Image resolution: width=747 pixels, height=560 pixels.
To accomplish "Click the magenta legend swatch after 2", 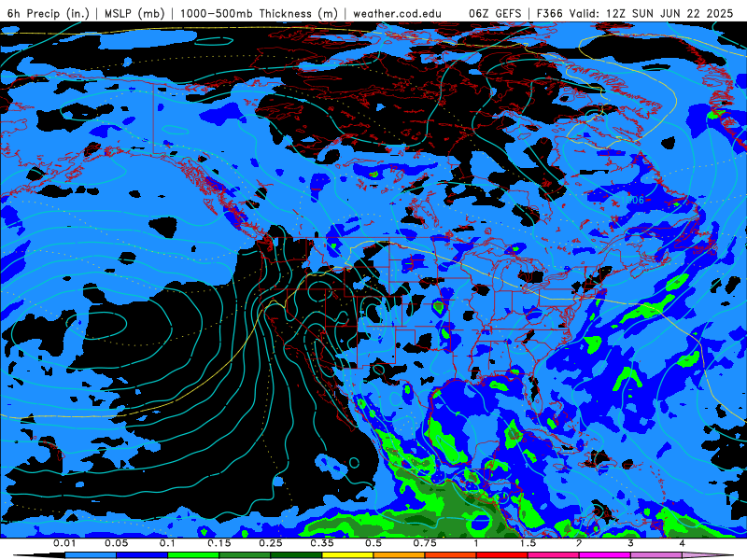I will pyautogui.click(x=605, y=555).
